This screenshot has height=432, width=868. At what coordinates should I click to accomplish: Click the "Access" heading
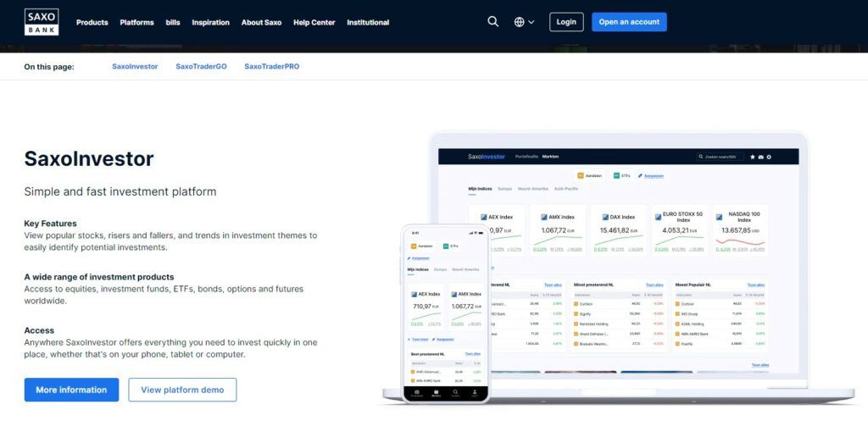(x=39, y=330)
